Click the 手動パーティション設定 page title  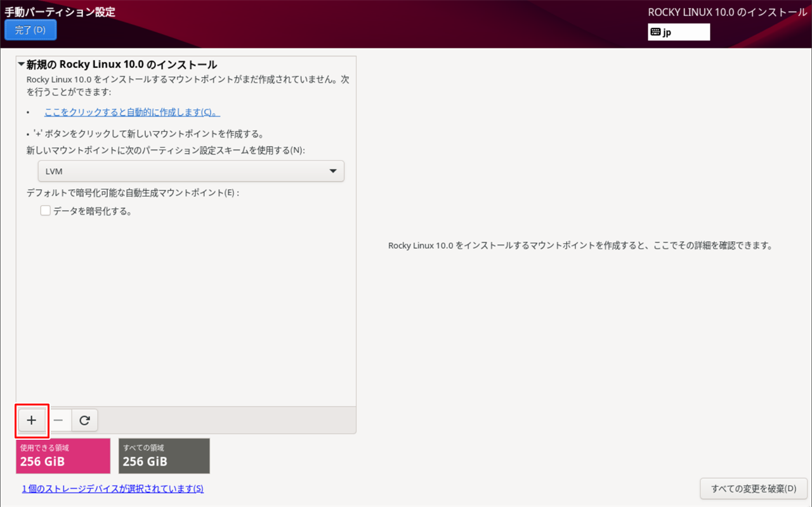tap(60, 11)
